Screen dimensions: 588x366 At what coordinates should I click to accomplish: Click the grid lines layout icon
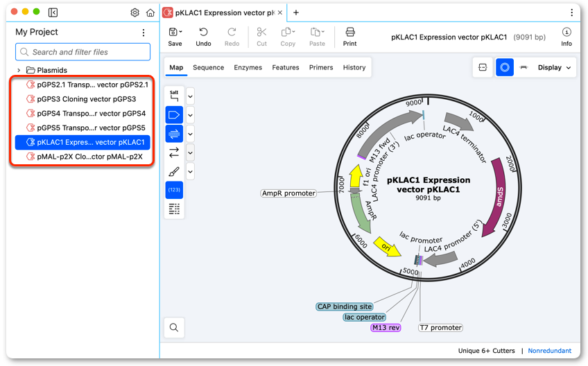coord(174,209)
